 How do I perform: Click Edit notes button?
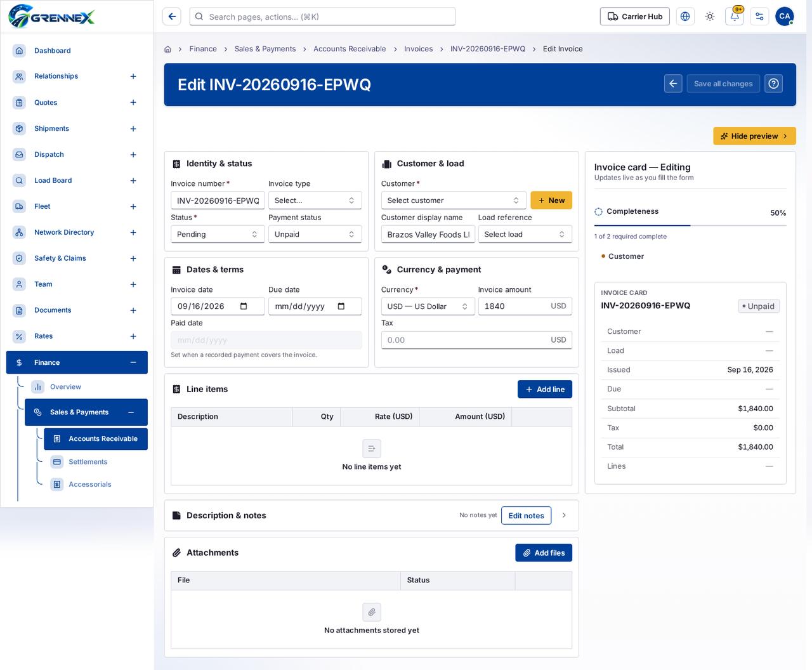[x=527, y=516]
